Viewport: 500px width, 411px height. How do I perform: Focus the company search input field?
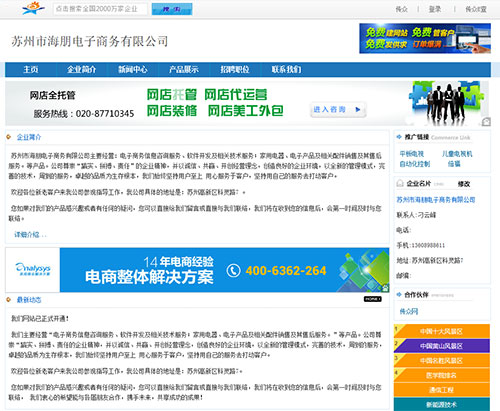click(x=100, y=9)
